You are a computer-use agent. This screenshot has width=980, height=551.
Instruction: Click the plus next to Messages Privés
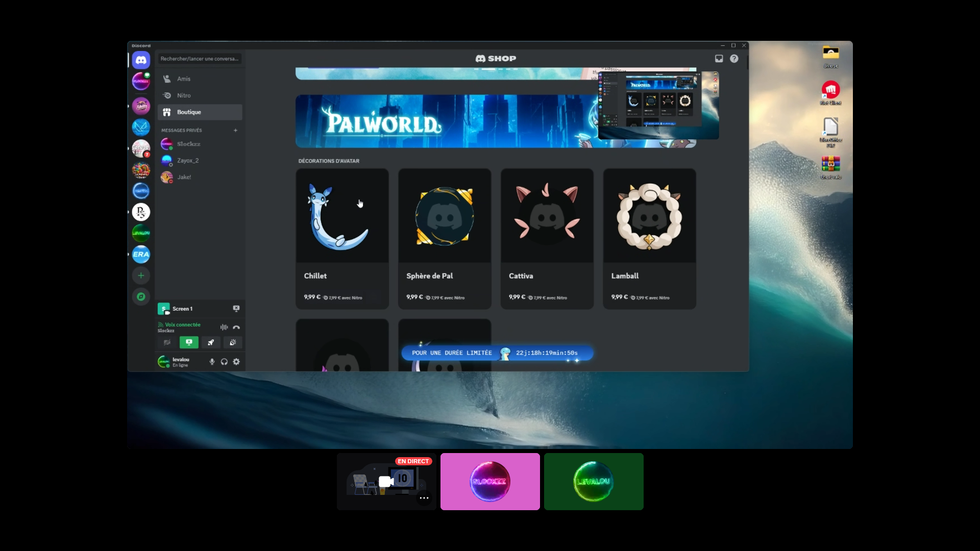(x=235, y=130)
